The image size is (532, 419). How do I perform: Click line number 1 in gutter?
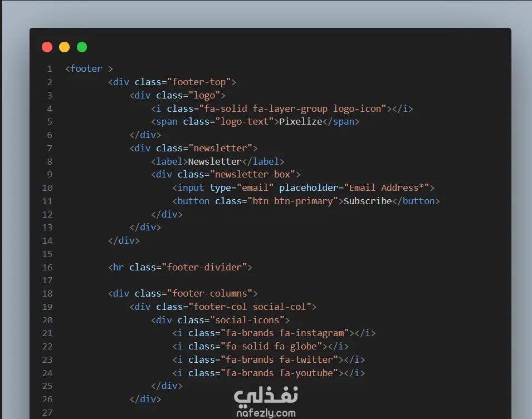(x=50, y=69)
